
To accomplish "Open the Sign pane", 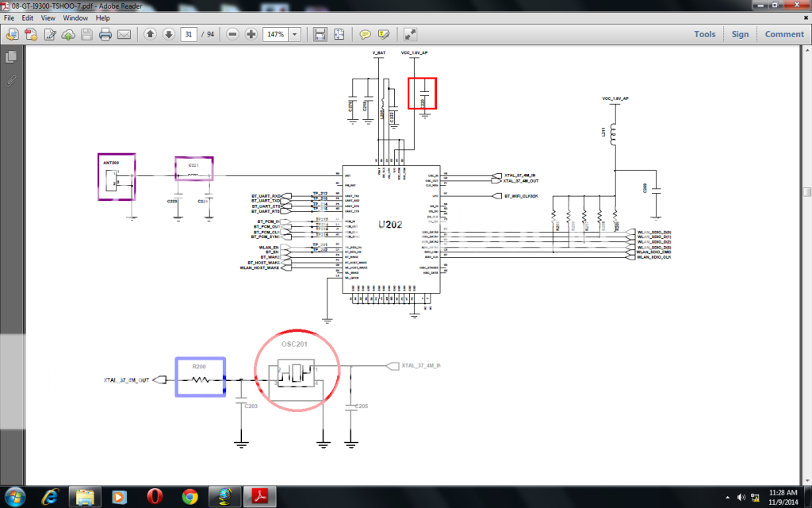I will 740,34.
